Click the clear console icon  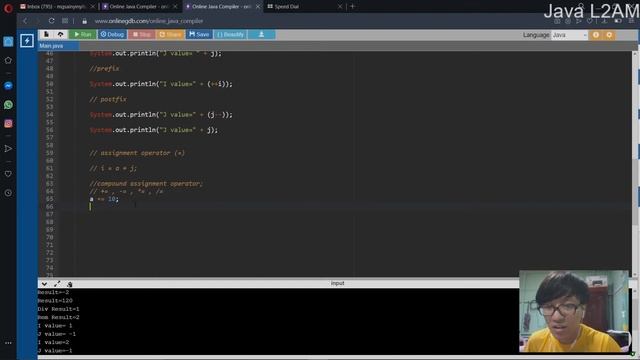[70, 284]
